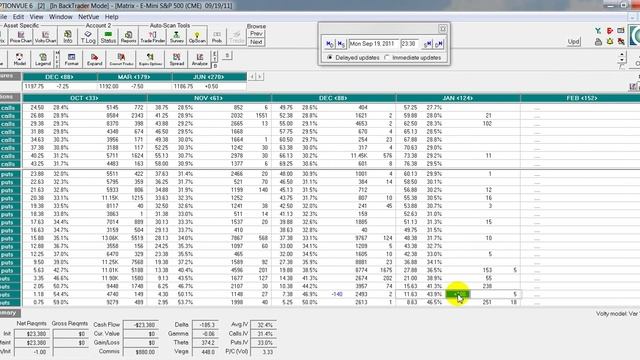Step forward one day in BackTrader

click(439, 44)
